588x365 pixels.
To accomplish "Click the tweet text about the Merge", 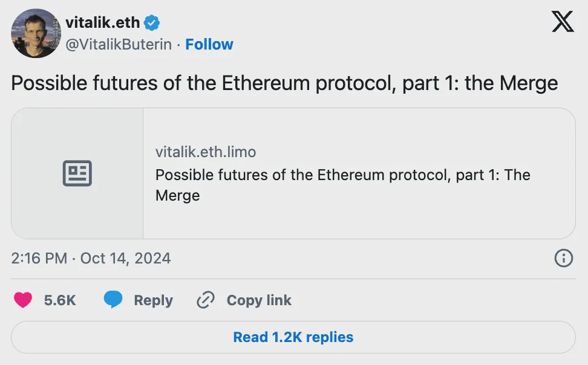I will [284, 83].
